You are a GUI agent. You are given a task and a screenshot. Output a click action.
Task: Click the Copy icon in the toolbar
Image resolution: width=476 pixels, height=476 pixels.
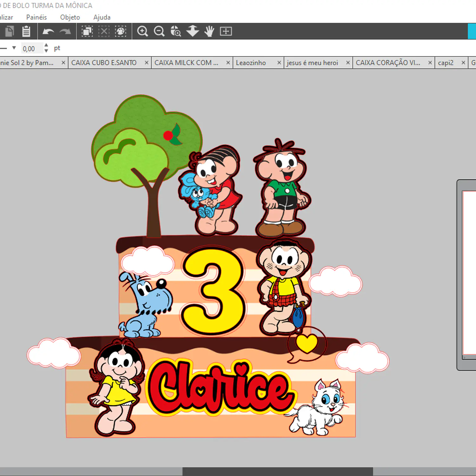pos(10,31)
